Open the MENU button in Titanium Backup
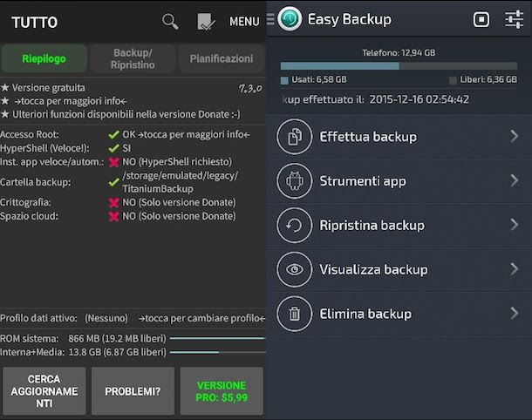Viewport: 532px width, 420px height. 244,22
